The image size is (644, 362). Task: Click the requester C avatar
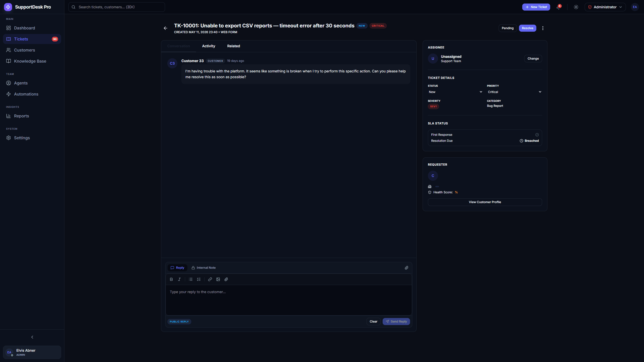point(433,176)
